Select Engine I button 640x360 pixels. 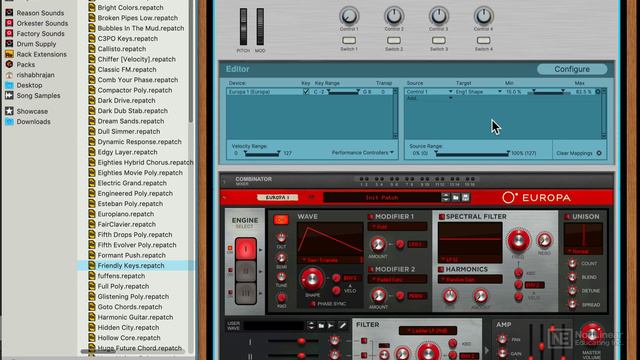coord(246,249)
